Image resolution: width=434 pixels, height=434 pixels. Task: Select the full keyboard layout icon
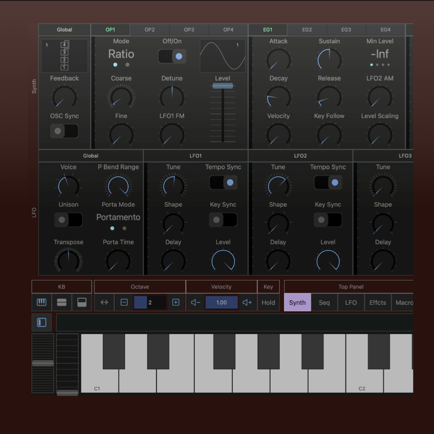click(42, 302)
